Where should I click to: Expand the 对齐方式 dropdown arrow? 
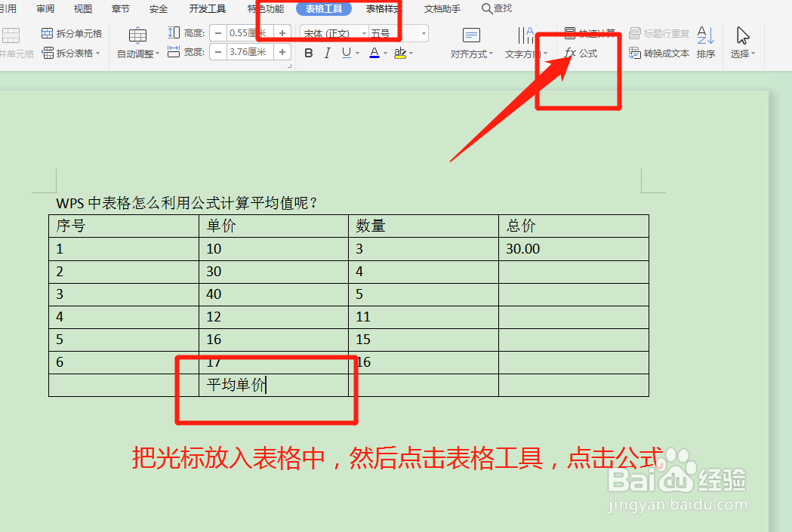point(491,54)
